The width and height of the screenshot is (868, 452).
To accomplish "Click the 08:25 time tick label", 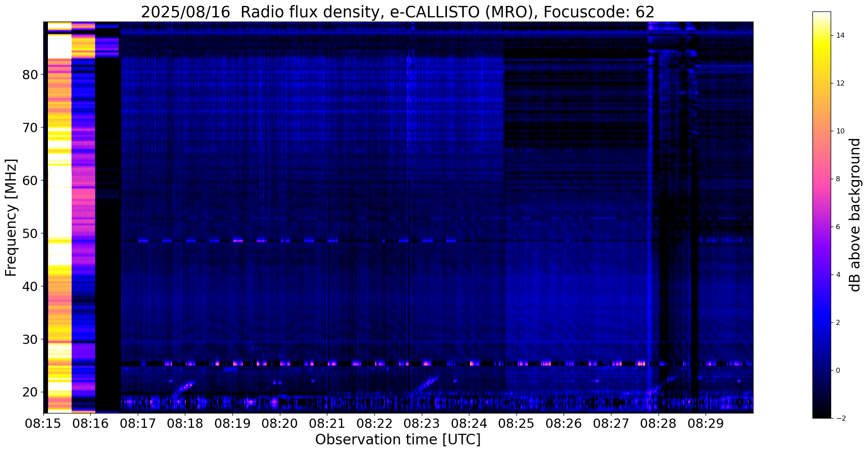I will [516, 423].
